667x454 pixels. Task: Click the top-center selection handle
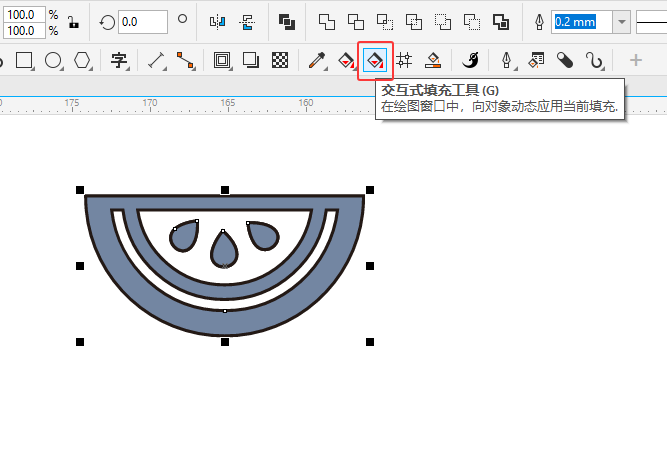[x=225, y=190]
